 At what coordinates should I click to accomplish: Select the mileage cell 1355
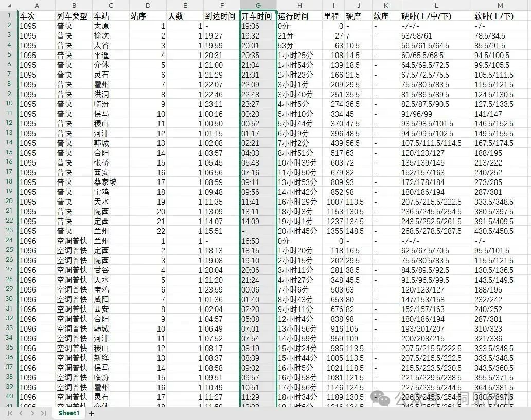pos(333,231)
